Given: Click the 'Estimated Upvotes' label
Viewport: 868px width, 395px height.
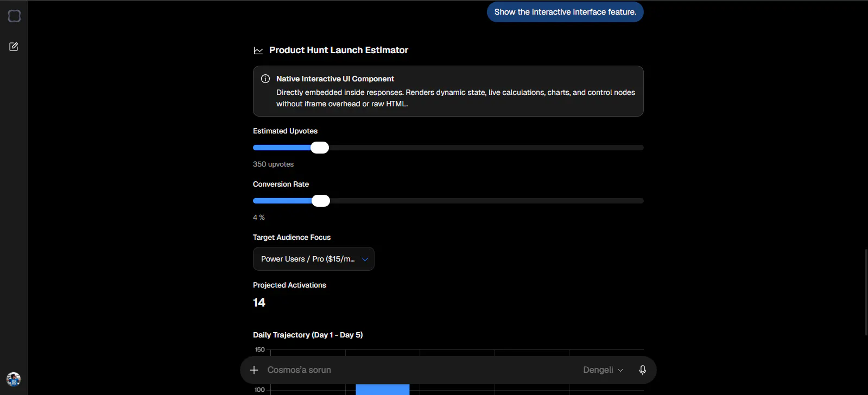Looking at the screenshot, I should (285, 131).
